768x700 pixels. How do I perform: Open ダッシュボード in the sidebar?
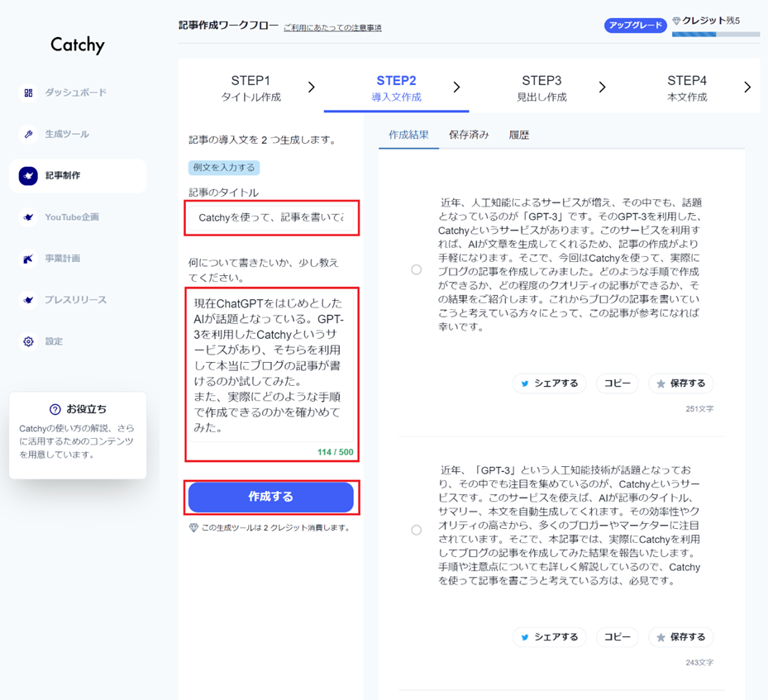tap(76, 93)
